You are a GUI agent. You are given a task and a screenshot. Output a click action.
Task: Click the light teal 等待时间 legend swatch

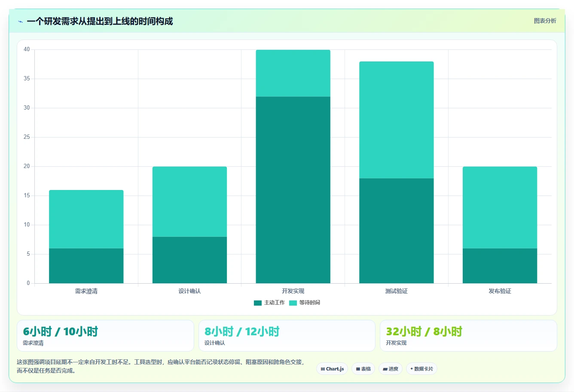(293, 303)
